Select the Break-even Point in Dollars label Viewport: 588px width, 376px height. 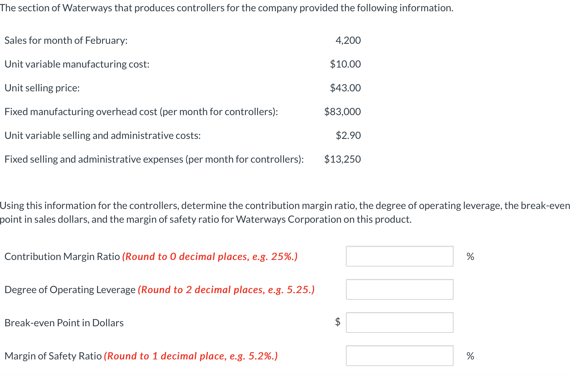[x=63, y=323]
